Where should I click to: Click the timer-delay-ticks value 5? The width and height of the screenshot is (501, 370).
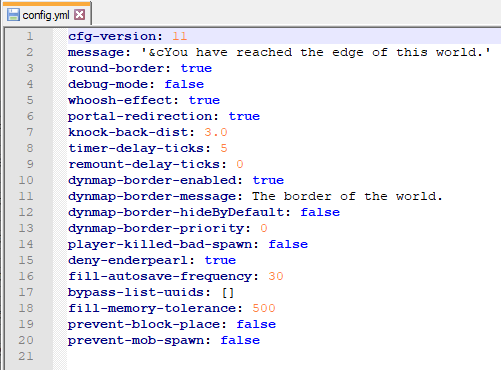pyautogui.click(x=224, y=148)
